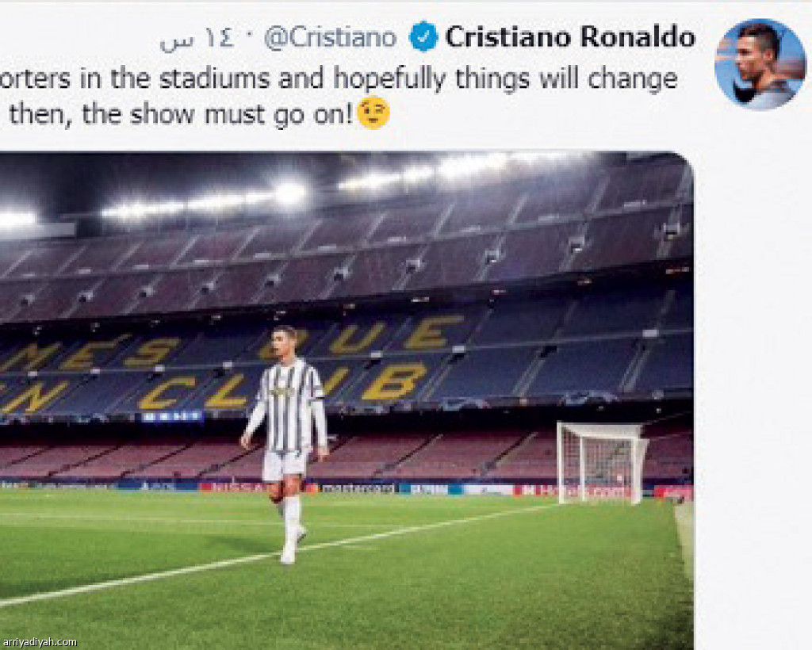Click the white goal net in photo

pyautogui.click(x=601, y=463)
